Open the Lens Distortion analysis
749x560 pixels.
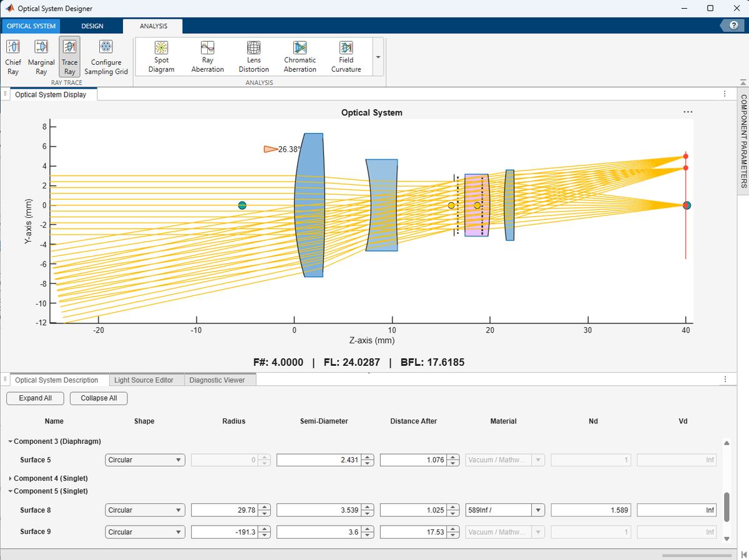[x=254, y=57]
